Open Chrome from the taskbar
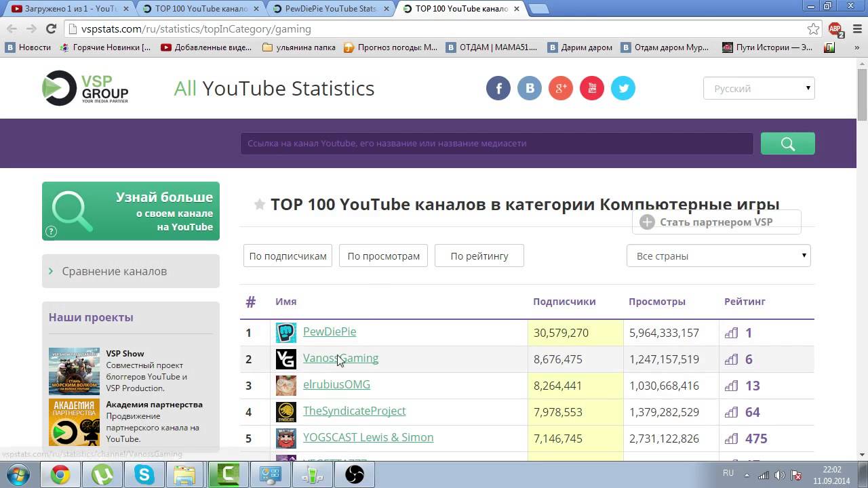 [60, 475]
